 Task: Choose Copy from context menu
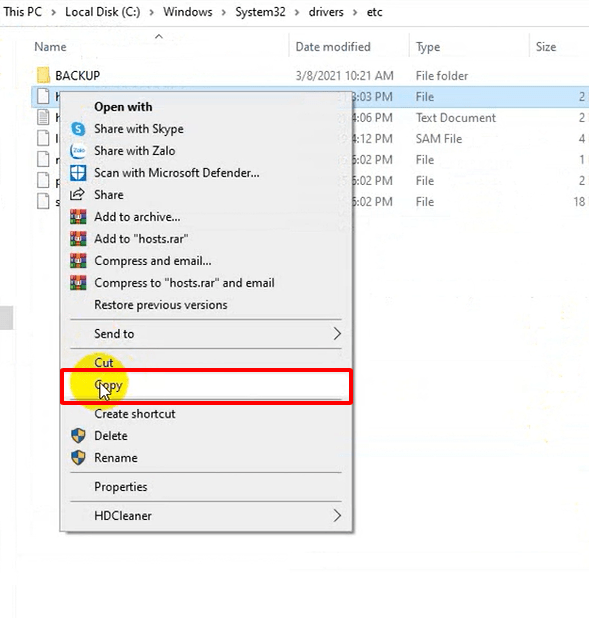tap(206, 386)
